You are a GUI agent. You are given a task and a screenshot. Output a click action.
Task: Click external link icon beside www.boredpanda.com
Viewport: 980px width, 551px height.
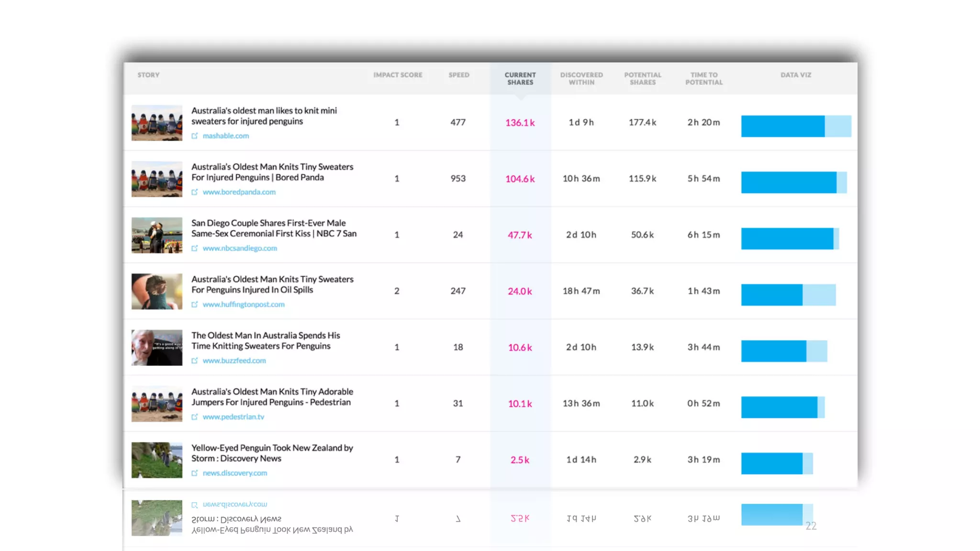click(x=195, y=192)
